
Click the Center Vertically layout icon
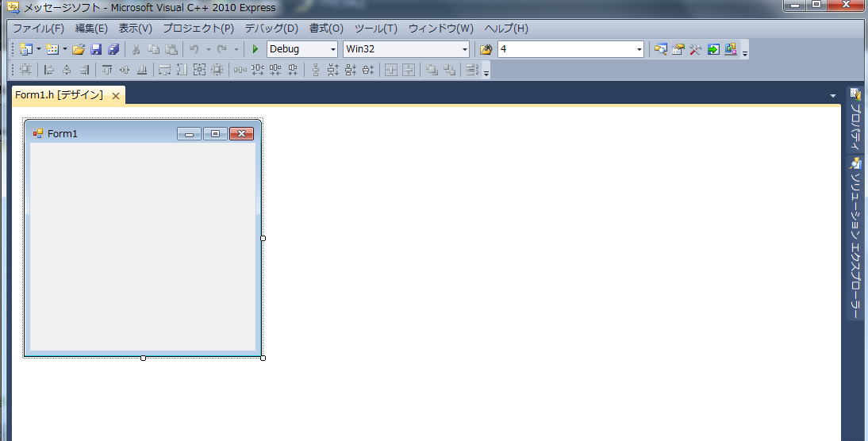(409, 70)
